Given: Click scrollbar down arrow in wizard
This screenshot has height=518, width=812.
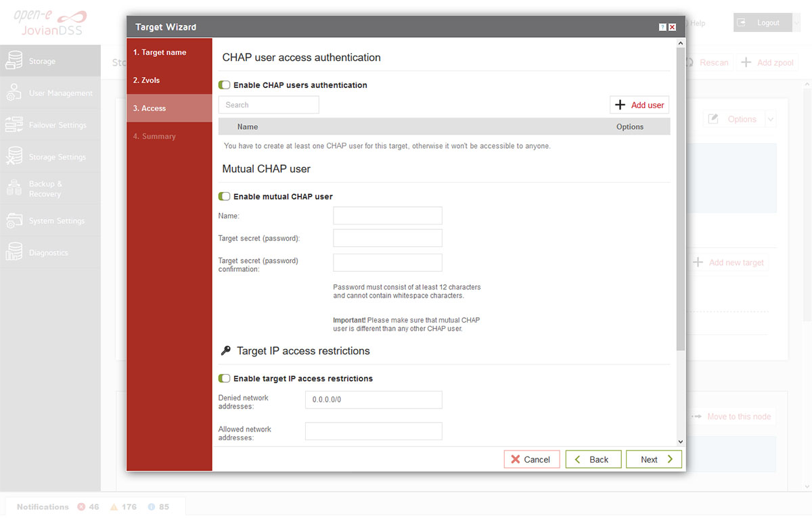Looking at the screenshot, I should pos(681,442).
